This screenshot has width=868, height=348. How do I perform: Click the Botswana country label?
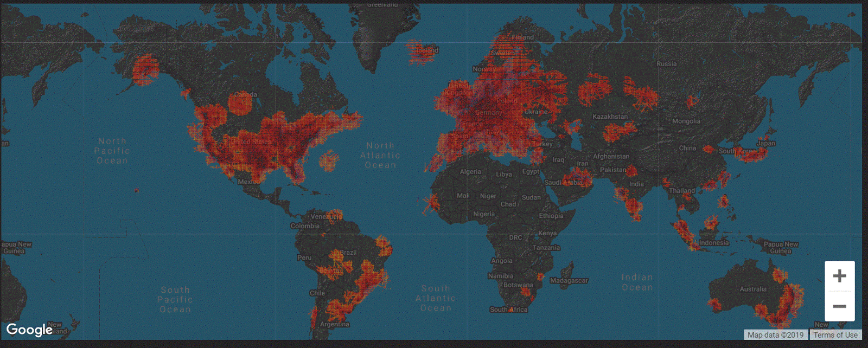tap(518, 285)
